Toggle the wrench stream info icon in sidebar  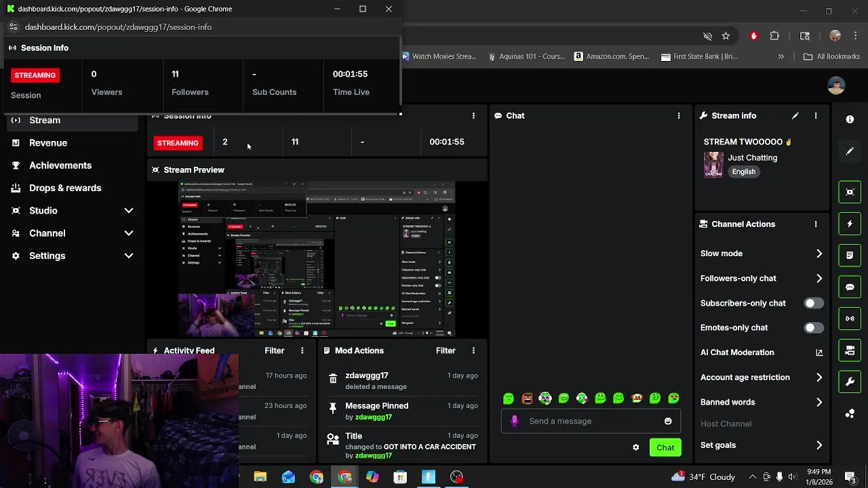[850, 382]
